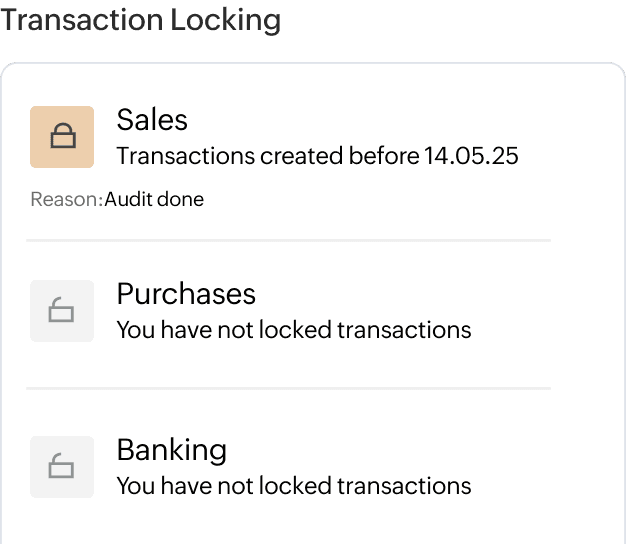Click the Sales lock date text
626x544 pixels.
[x=317, y=156]
